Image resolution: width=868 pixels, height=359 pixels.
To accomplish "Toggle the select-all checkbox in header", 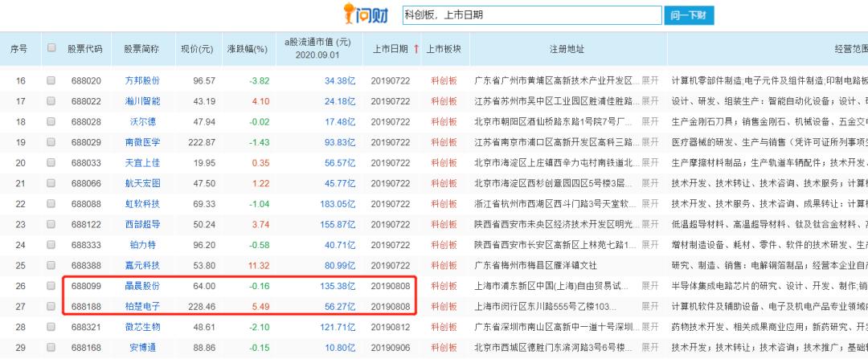I will pos(51,47).
